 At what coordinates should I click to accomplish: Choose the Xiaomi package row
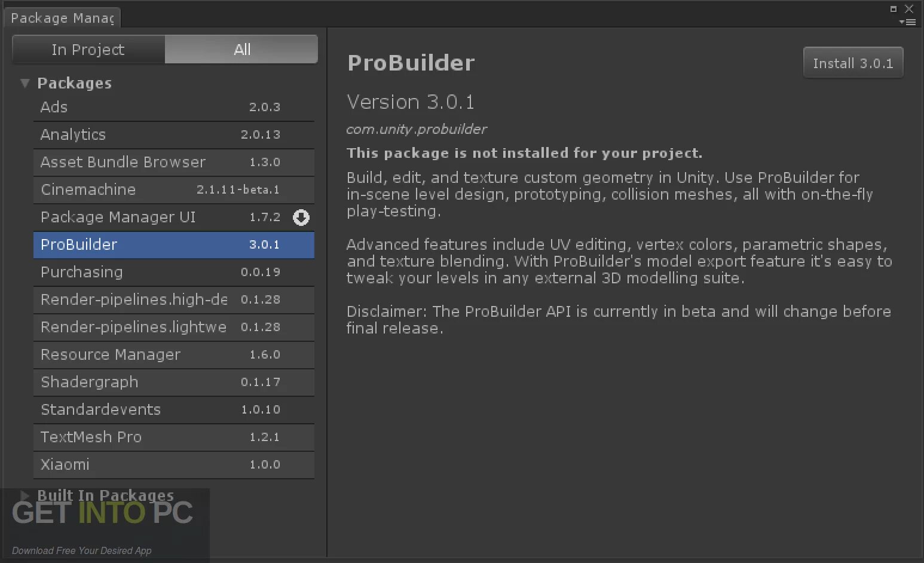point(173,465)
